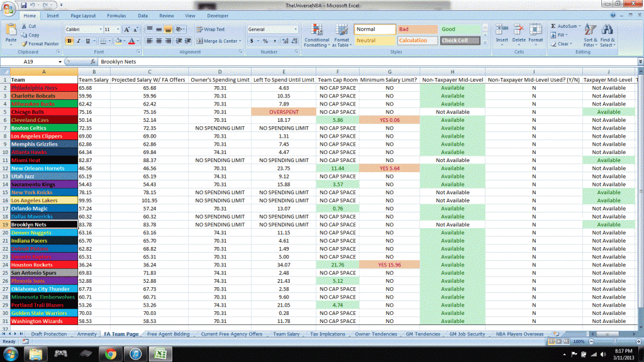Image resolution: width=644 pixels, height=362 pixels.
Task: Toggle Wrap Text
Action: pyautogui.click(x=210, y=30)
